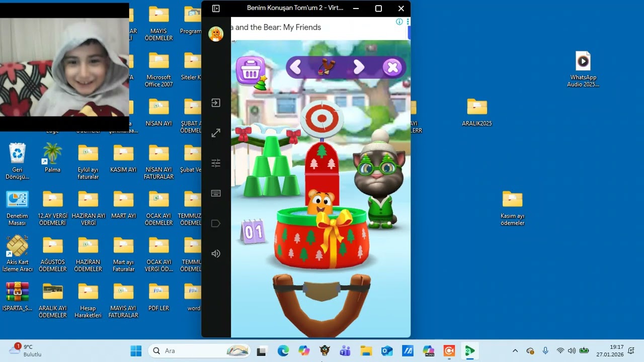Tap the stacked green cups
The image size is (644, 362).
tap(271, 166)
